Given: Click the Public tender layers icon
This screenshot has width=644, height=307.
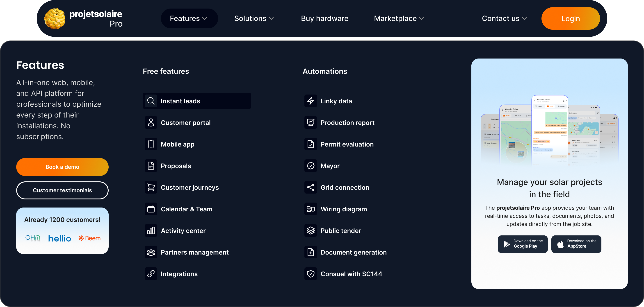Looking at the screenshot, I should (311, 230).
